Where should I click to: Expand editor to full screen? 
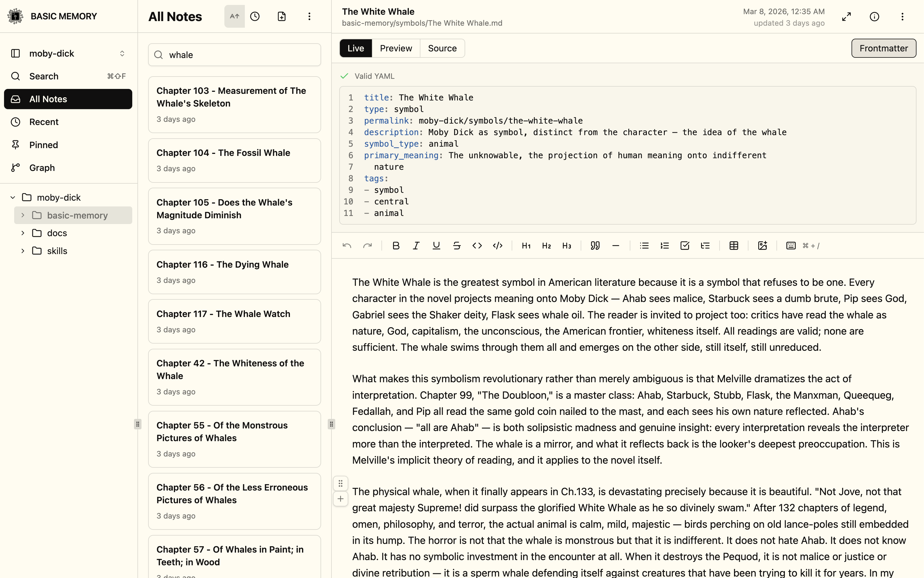click(846, 16)
